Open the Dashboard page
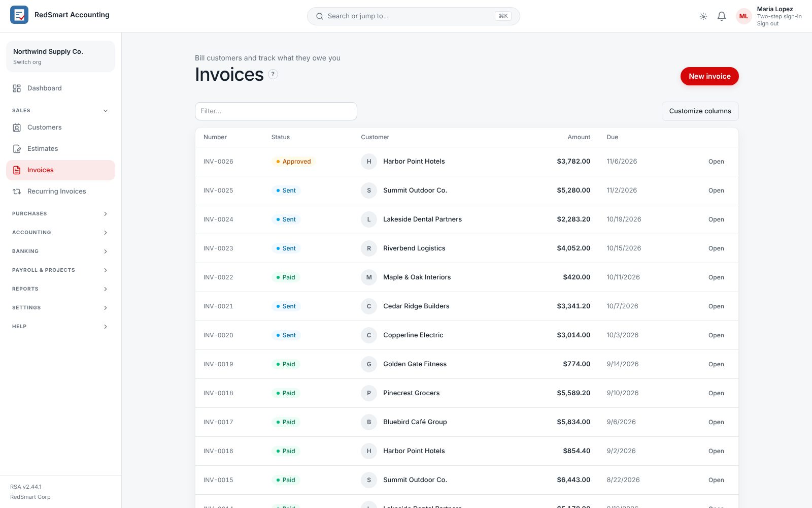 coord(60,88)
